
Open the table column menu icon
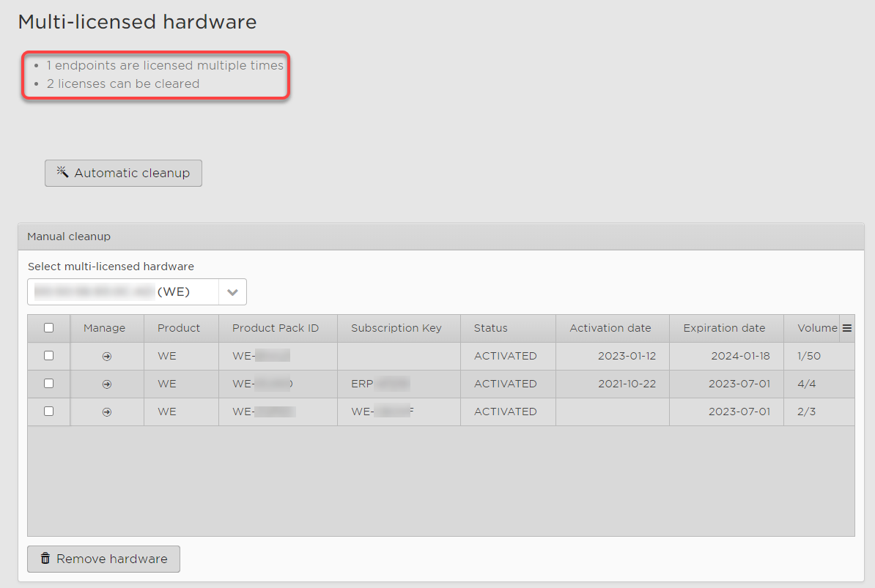(x=847, y=328)
